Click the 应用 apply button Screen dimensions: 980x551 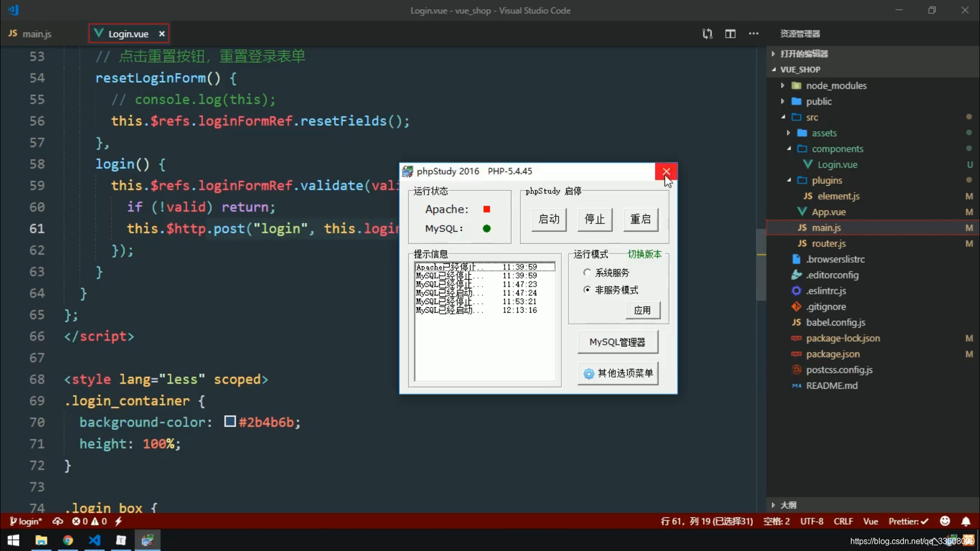[x=643, y=310]
